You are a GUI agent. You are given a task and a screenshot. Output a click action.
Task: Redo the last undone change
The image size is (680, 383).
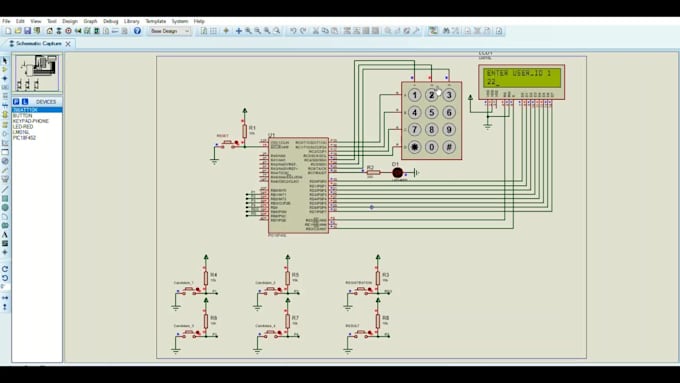tap(303, 31)
